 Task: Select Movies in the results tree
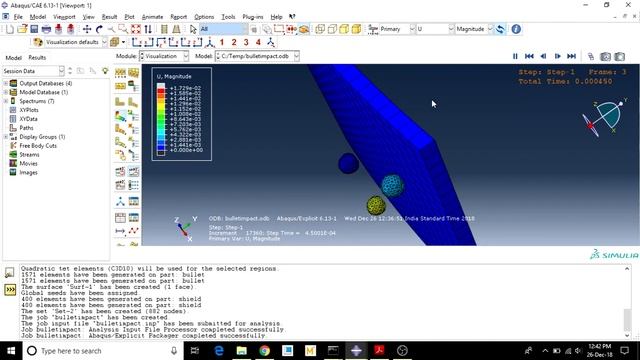click(28, 164)
